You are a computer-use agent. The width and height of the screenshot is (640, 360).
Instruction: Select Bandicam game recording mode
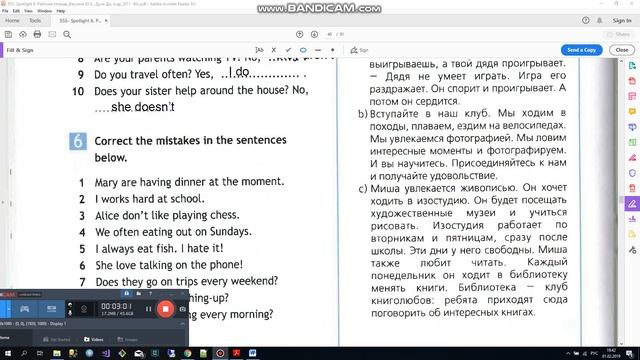[24, 309]
